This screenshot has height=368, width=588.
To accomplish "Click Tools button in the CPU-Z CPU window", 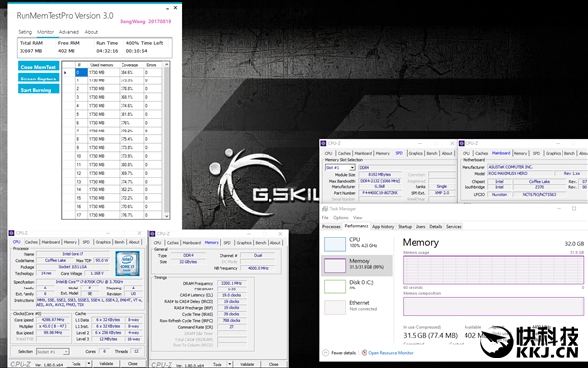I will tap(76, 363).
